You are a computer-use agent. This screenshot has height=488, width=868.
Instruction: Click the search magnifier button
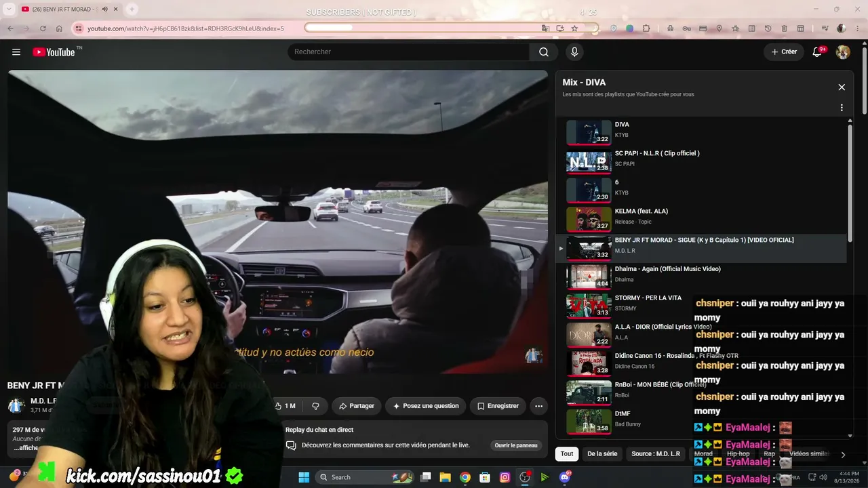543,52
